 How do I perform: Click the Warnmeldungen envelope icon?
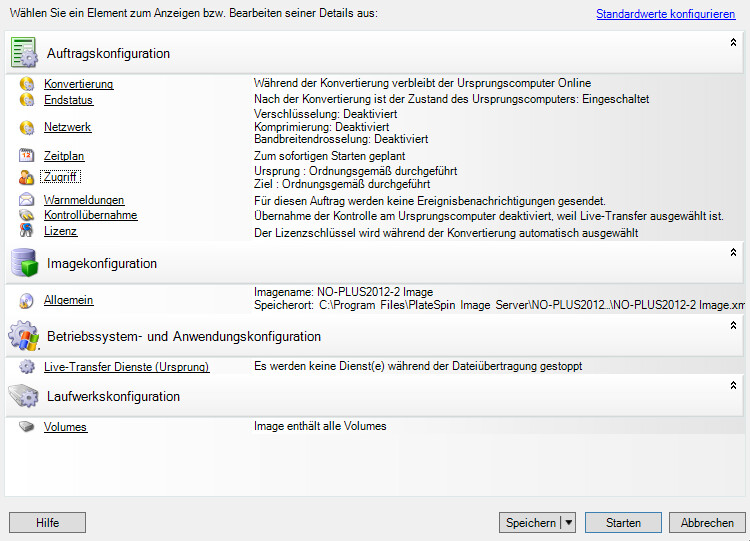27,201
